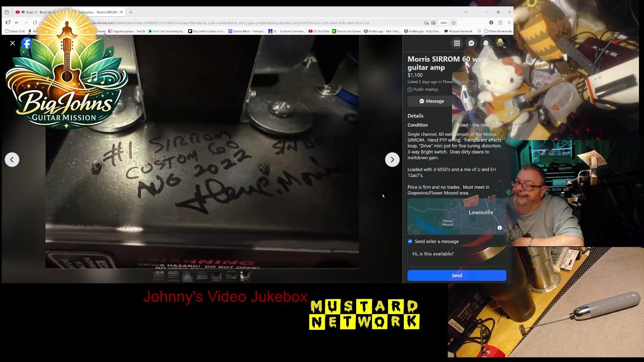Open the Big John's Guitars bookmark
The height and width of the screenshot is (362, 644).
206,31
